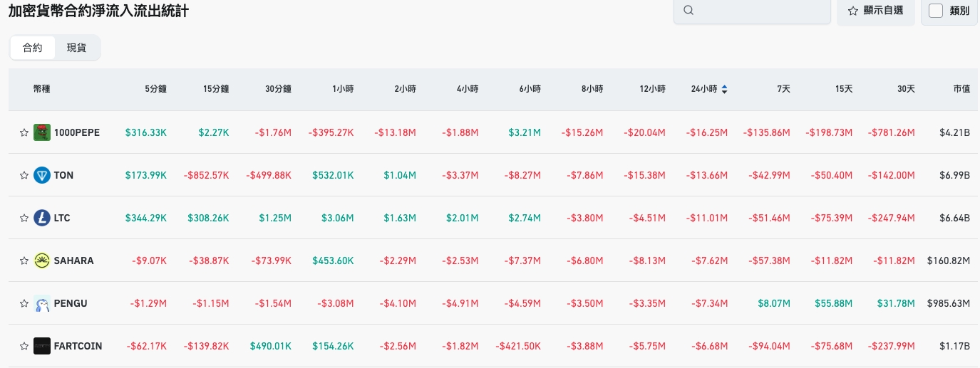Click the TON coin logo
The width and height of the screenshot is (980, 368).
click(42, 175)
